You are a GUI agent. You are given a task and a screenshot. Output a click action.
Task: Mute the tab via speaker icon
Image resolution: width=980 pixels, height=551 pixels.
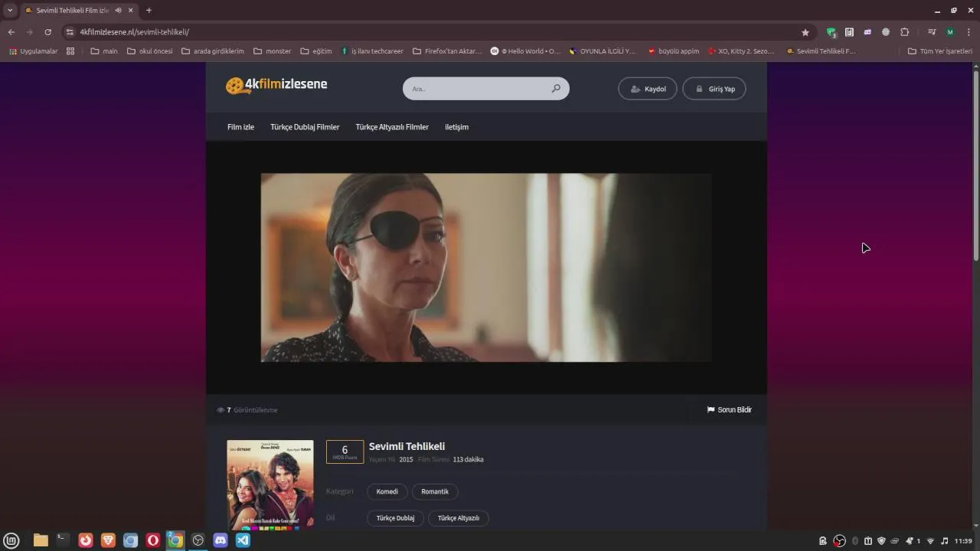(118, 11)
